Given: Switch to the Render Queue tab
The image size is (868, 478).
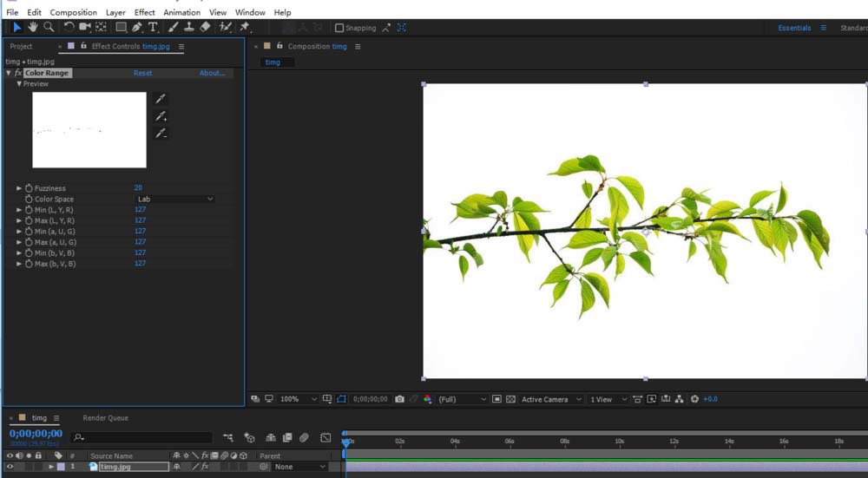Looking at the screenshot, I should (x=105, y=418).
